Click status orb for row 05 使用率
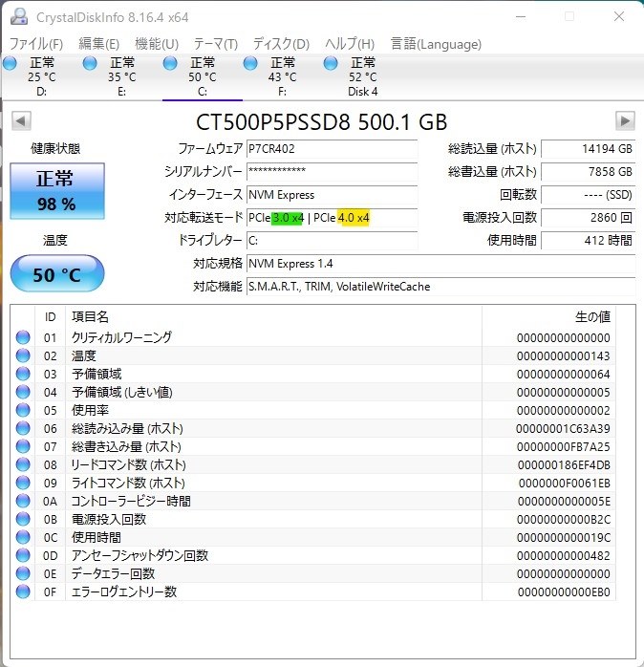The width and height of the screenshot is (644, 667). pos(23,410)
